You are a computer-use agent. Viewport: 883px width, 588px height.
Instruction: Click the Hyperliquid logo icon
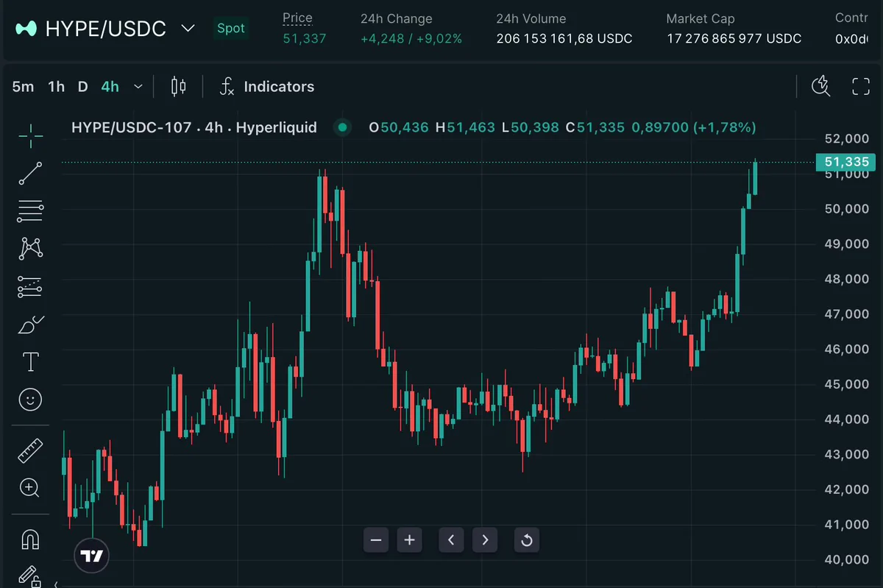coord(26,29)
